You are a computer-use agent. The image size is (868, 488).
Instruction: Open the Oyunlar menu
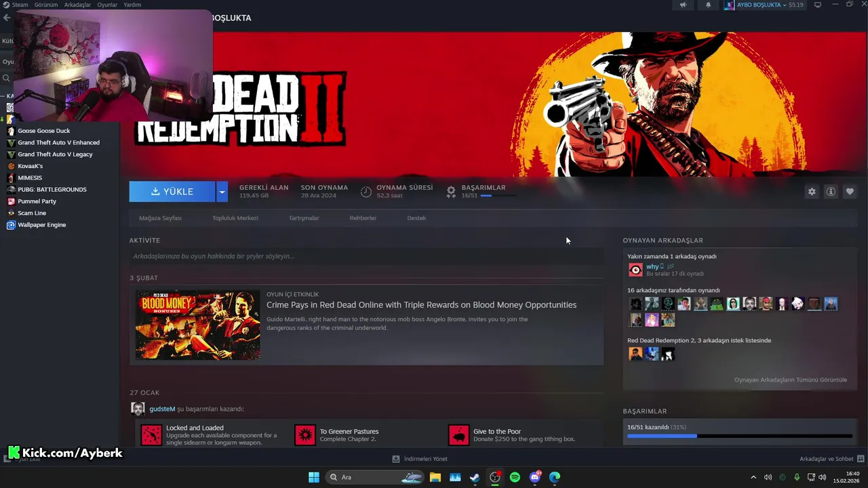click(107, 5)
